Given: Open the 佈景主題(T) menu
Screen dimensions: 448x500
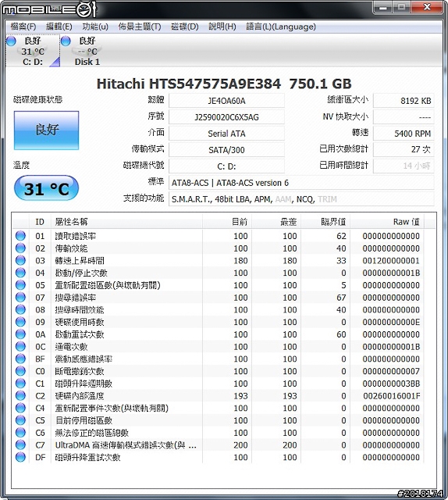Looking at the screenshot, I should [x=140, y=27].
